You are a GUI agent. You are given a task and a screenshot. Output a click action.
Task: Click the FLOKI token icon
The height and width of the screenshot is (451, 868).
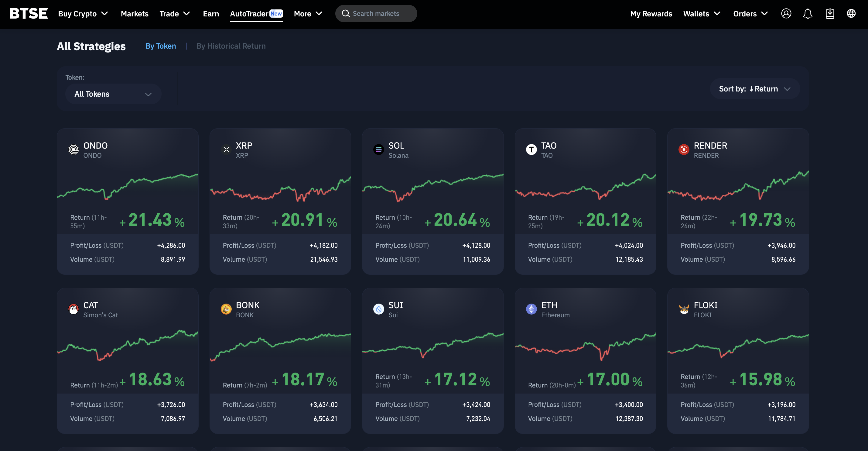(684, 309)
